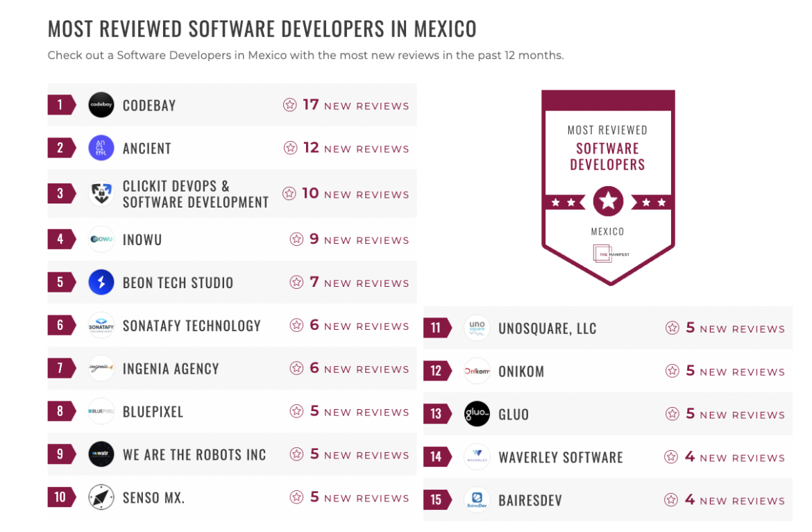812x532 pixels.
Task: Click 12 NEW REVIEWS next to Ancient
Action: [x=347, y=148]
